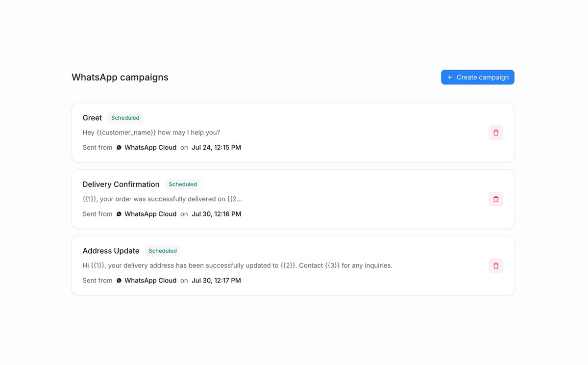Click the Create campaign button

pos(477,77)
